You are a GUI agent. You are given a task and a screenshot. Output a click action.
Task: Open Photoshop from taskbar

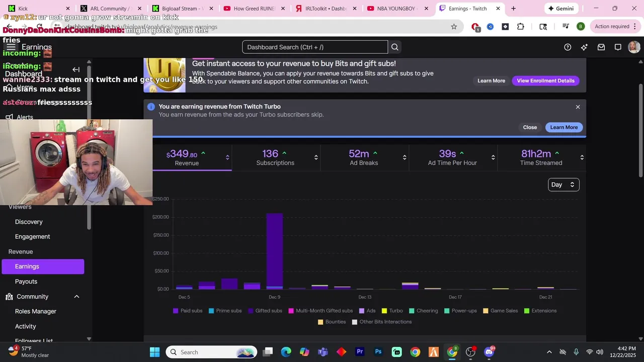pyautogui.click(x=378, y=352)
